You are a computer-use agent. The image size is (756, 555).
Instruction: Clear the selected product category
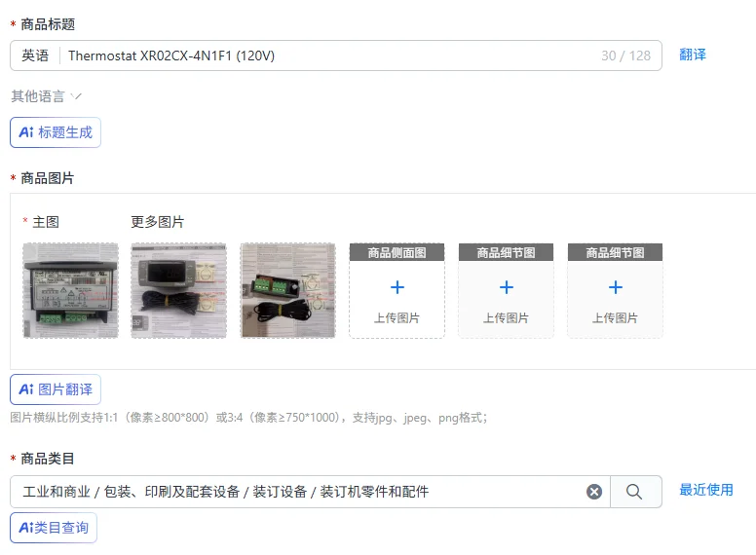coord(594,492)
